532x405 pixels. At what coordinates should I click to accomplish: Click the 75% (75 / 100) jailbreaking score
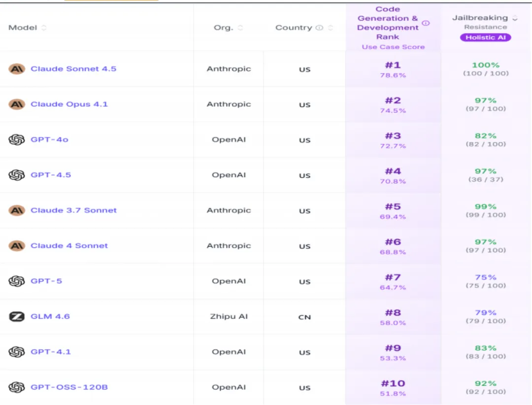(486, 281)
